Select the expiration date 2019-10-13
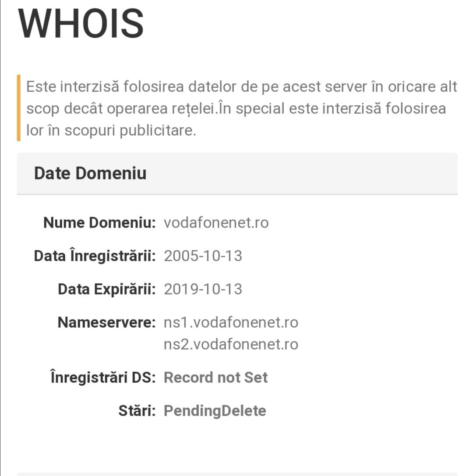This screenshot has height=476, width=473. pos(203,289)
